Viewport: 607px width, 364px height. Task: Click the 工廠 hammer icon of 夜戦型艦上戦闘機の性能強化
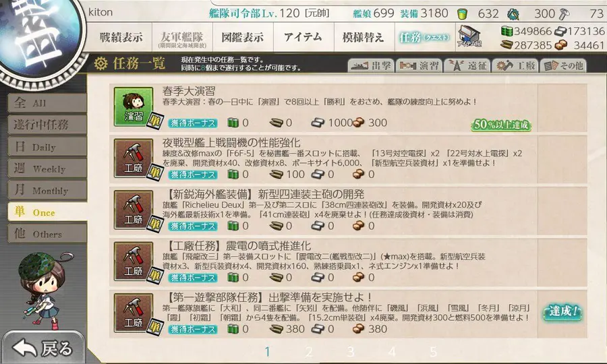(134, 158)
